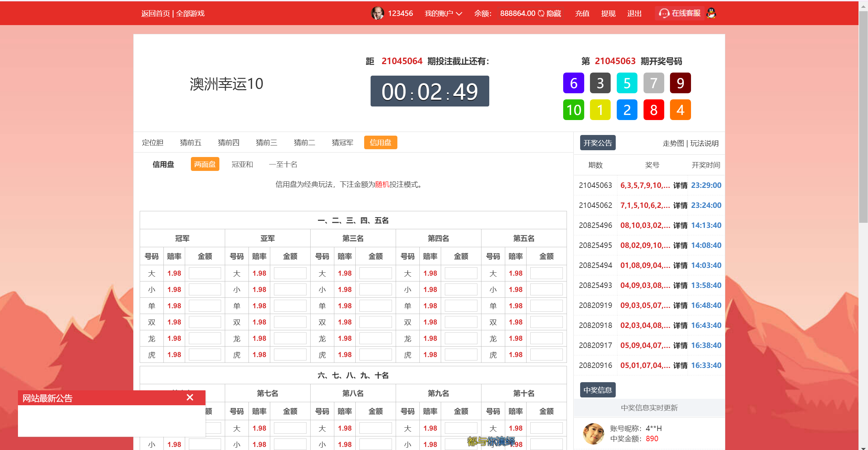Screen dimensions: 868x450
Task: Open 走势图 trend chart link
Action: [x=673, y=143]
